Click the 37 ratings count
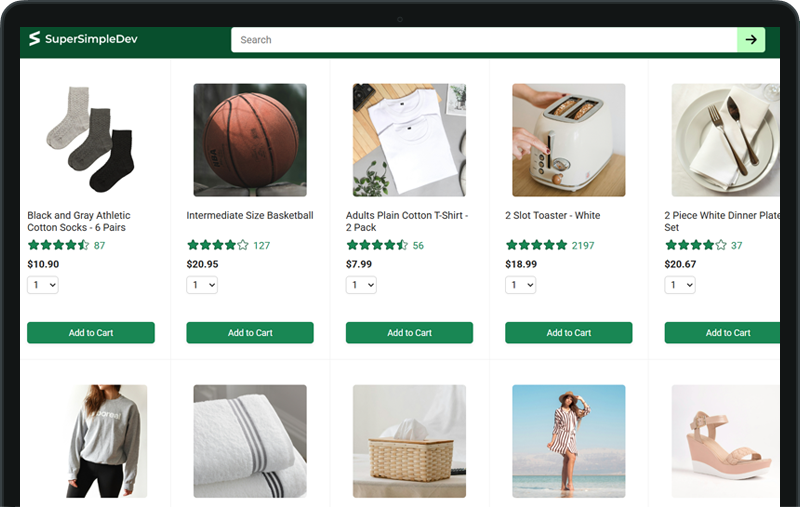This screenshot has height=507, width=800. pos(737,246)
